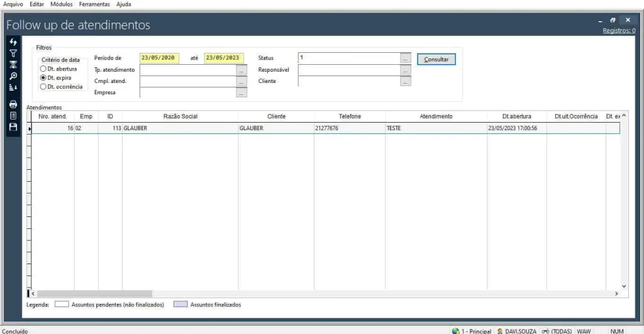
Task: Click the printer icon in sidebar
Action: tap(13, 104)
